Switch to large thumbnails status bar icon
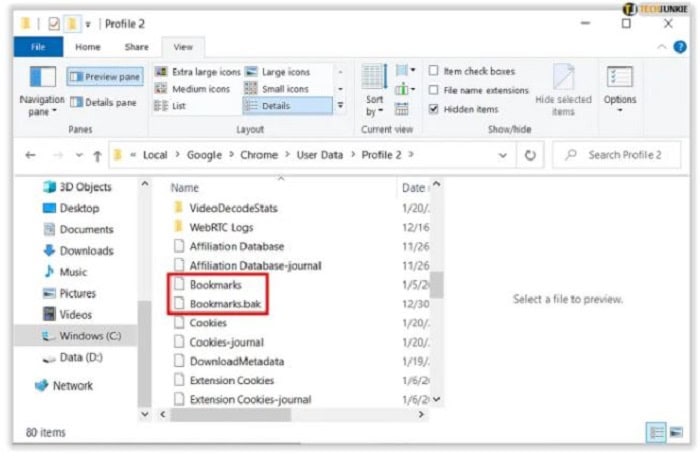The width and height of the screenshot is (700, 457). (x=676, y=432)
